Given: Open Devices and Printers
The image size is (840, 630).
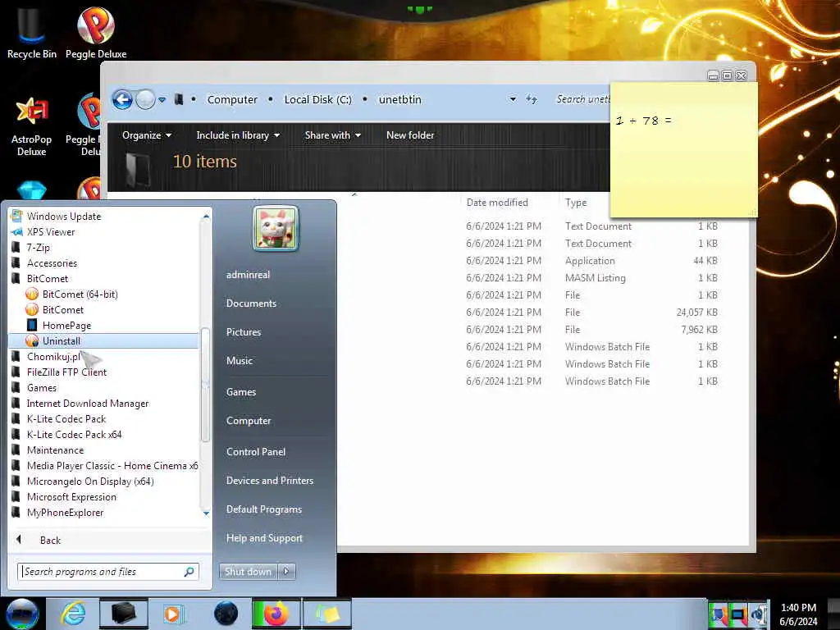Looking at the screenshot, I should pyautogui.click(x=269, y=481).
